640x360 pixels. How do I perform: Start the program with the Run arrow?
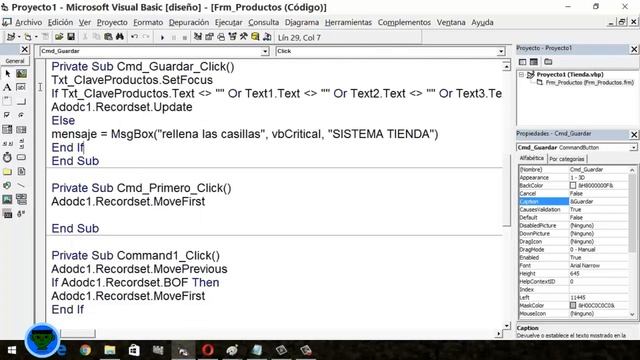pyautogui.click(x=162, y=38)
